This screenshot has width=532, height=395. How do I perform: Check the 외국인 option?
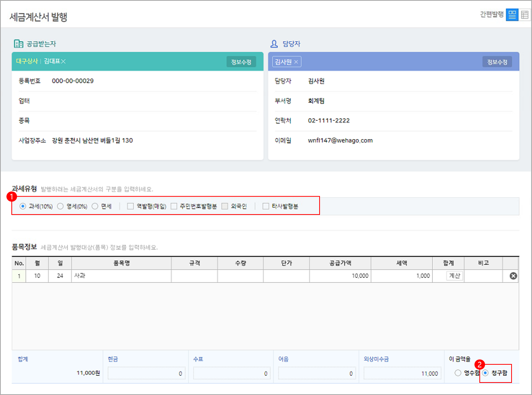[225, 206]
